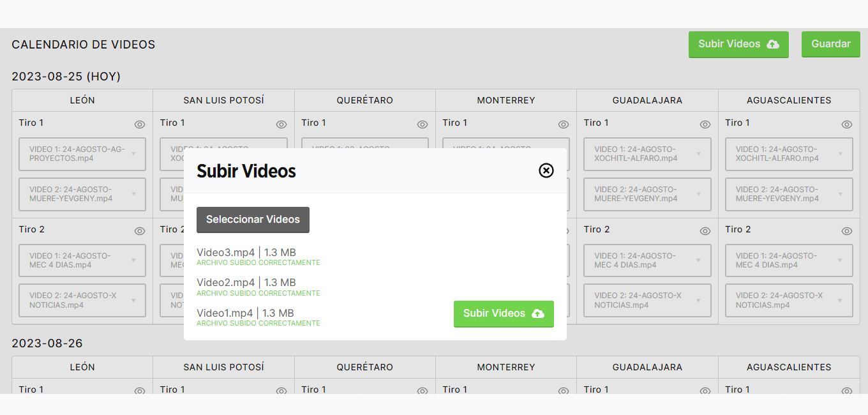Click Video3.mp4 file entry
The width and height of the screenshot is (868, 415).
pyautogui.click(x=246, y=253)
